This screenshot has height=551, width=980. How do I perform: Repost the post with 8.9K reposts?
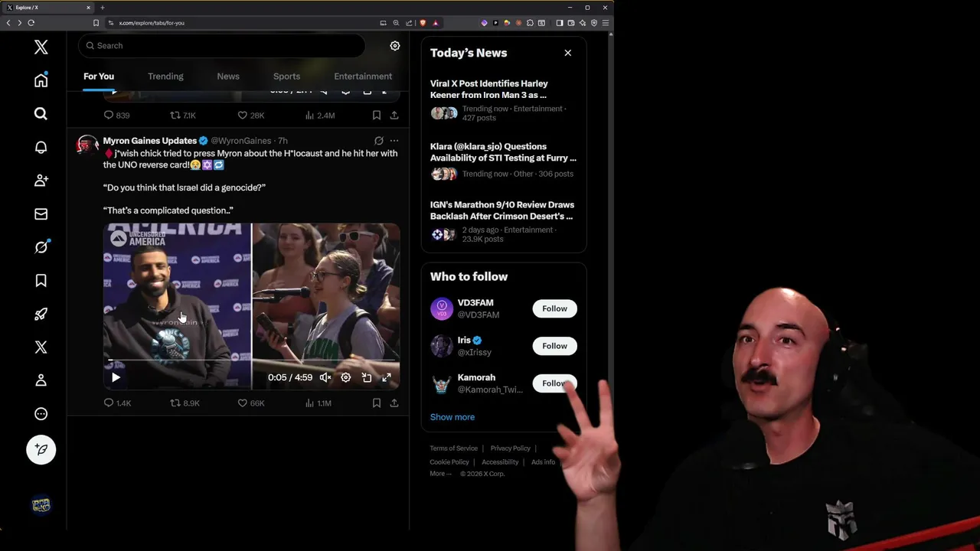[x=185, y=403]
